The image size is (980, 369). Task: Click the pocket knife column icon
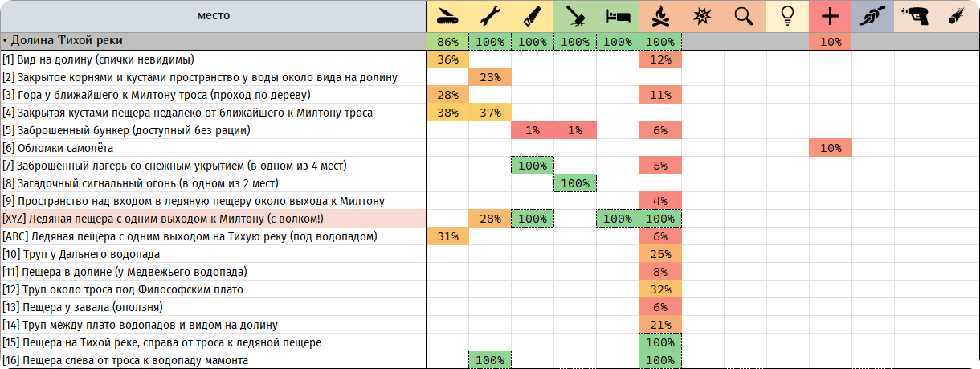tap(447, 16)
